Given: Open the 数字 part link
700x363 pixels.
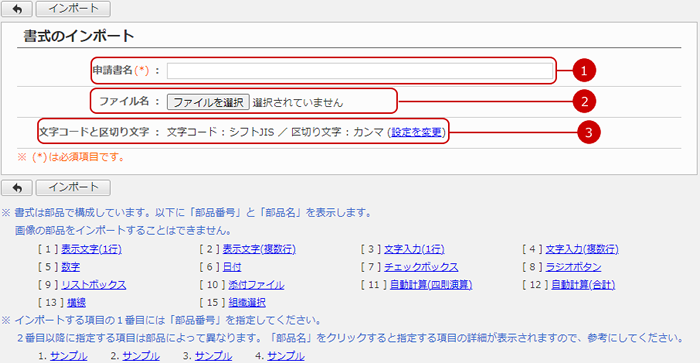Looking at the screenshot, I should 71,267.
